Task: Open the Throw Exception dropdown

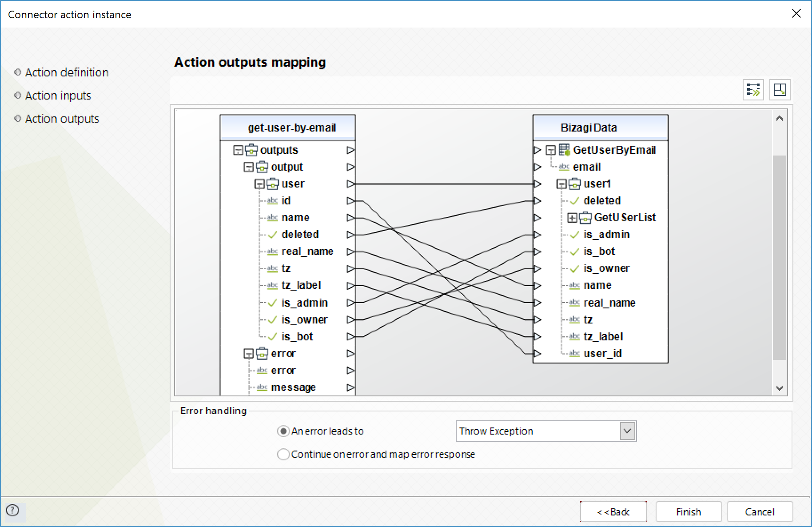Action: [627, 431]
